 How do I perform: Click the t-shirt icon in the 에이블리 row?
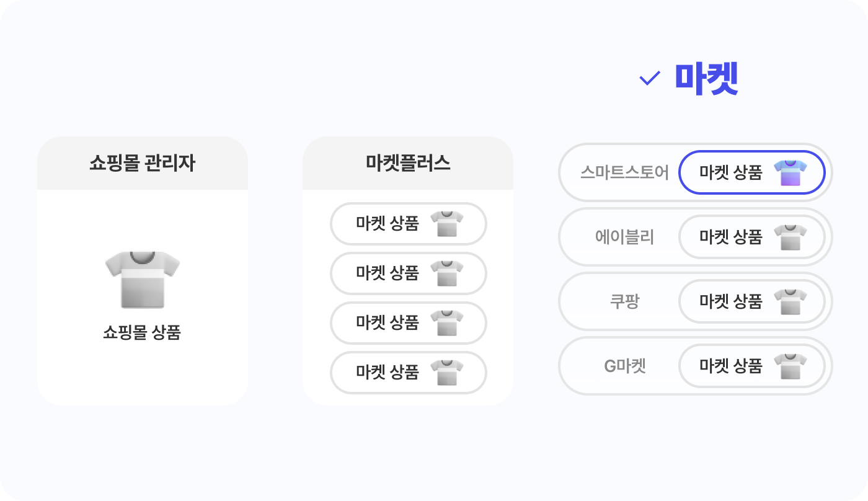coord(790,237)
